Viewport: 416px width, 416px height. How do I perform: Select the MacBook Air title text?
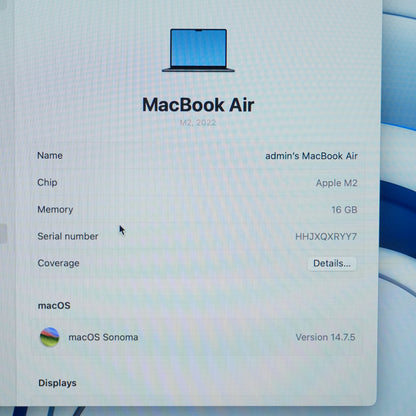click(198, 105)
